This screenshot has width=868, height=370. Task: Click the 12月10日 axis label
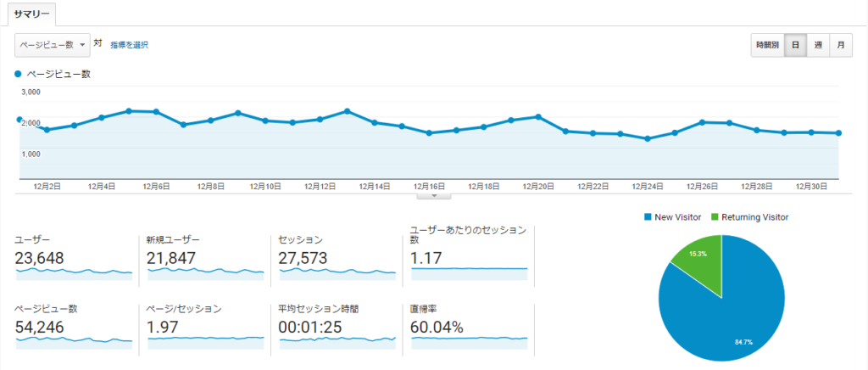tap(265, 188)
